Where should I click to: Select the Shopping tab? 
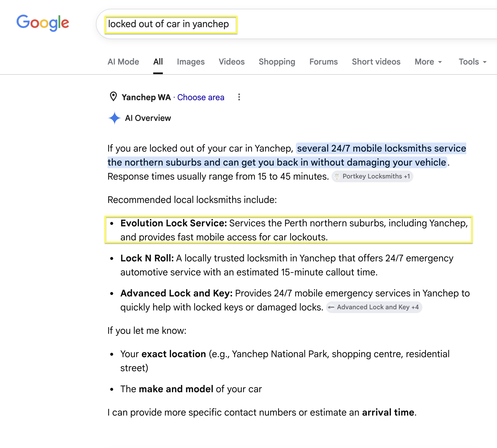pos(277,62)
